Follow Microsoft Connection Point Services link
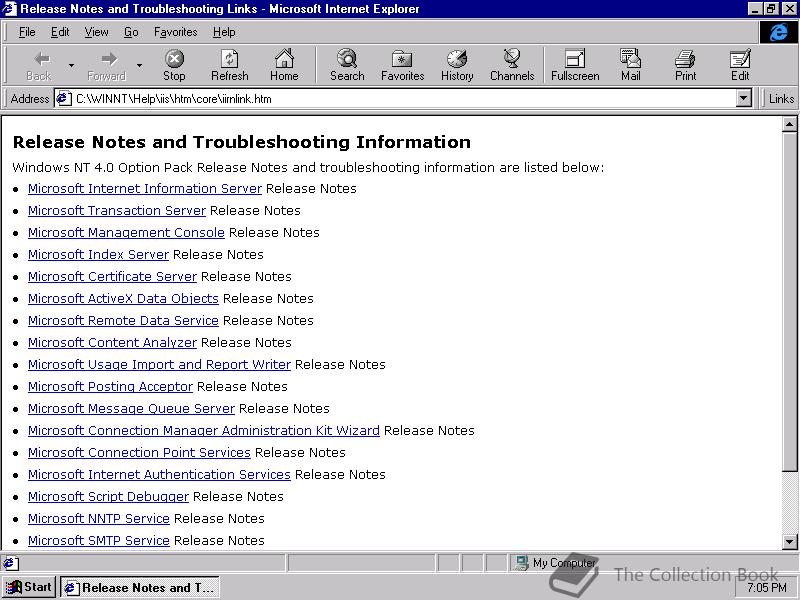Viewport: 800px width, 600px height. (x=139, y=452)
